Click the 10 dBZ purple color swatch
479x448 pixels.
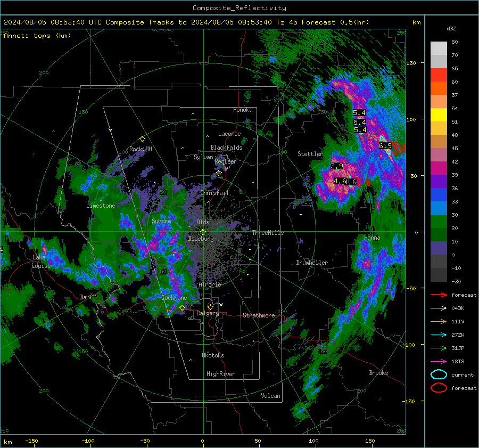(439, 248)
